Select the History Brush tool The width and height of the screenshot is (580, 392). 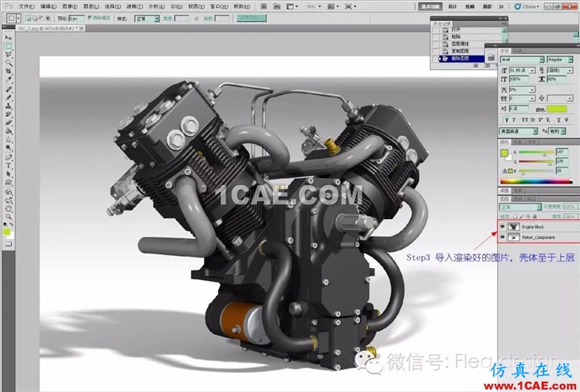point(8,114)
